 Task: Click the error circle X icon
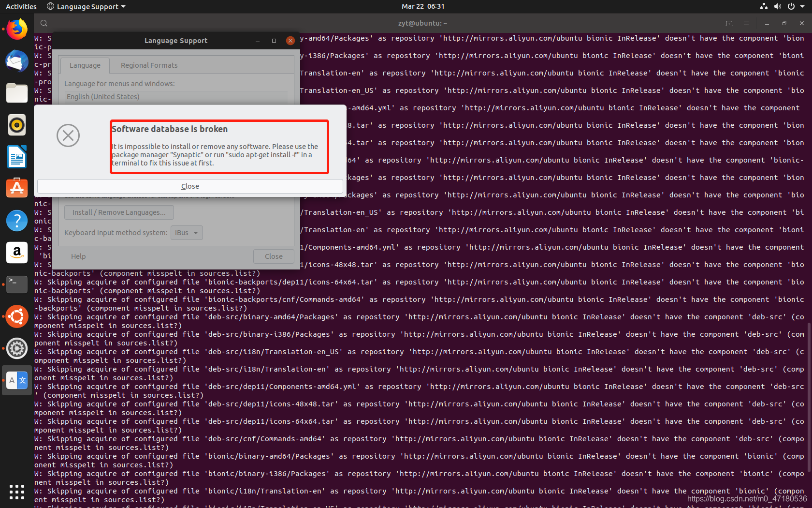68,135
